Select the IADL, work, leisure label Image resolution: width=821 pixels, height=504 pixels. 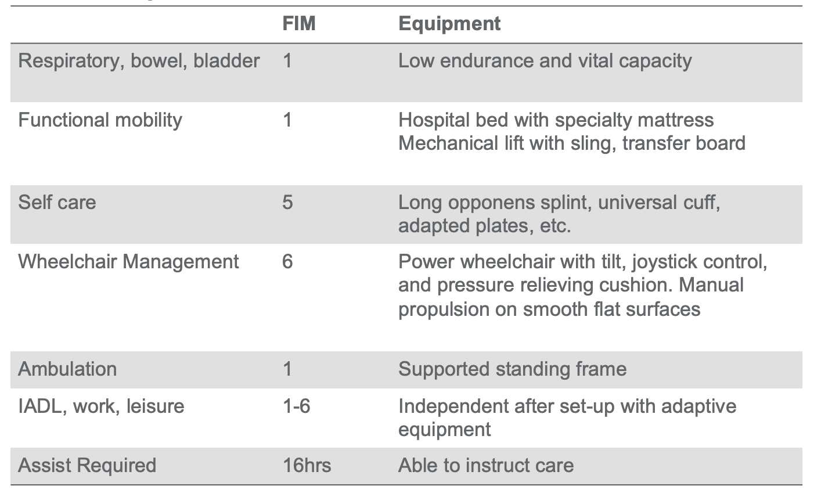pos(101,406)
